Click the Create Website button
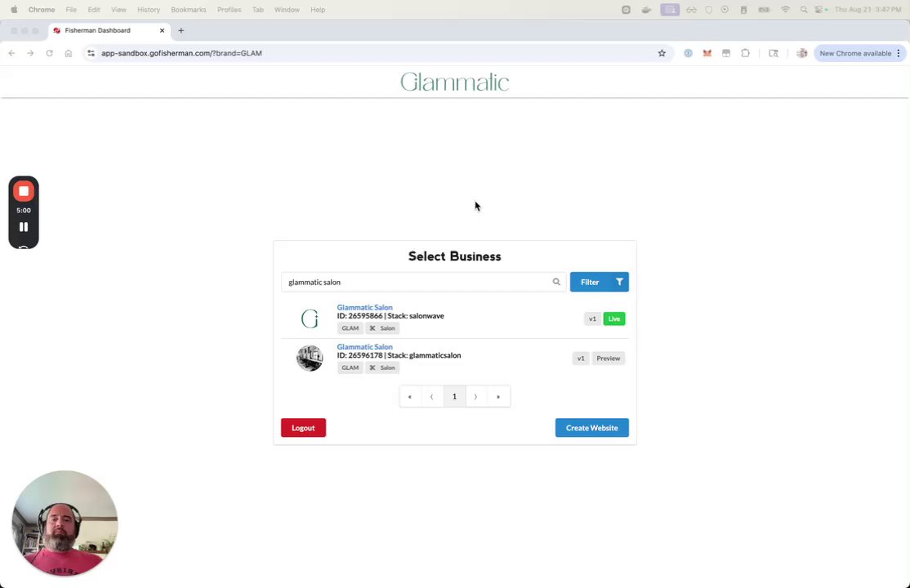This screenshot has width=910, height=588. point(592,428)
